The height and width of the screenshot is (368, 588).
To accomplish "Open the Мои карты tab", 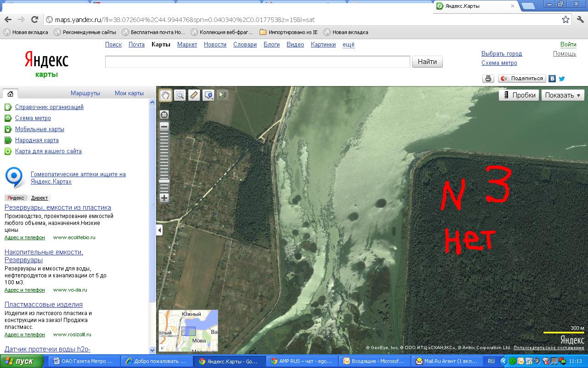I will coord(129,93).
